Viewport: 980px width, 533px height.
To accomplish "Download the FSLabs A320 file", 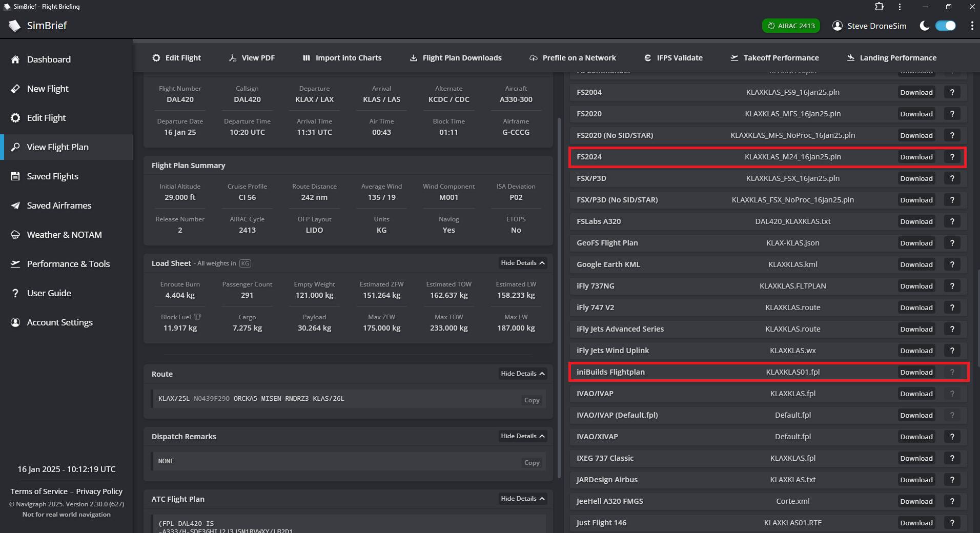I will click(x=916, y=221).
